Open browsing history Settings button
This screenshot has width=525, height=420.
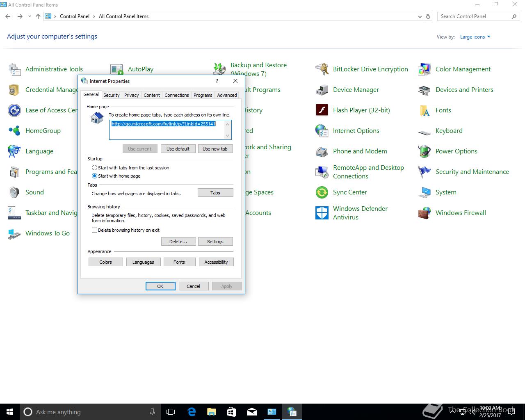[x=215, y=242]
